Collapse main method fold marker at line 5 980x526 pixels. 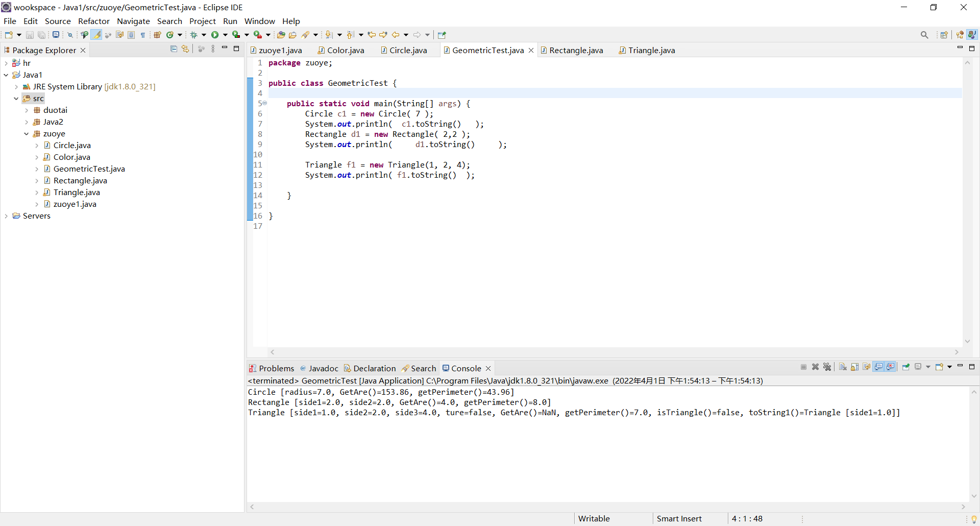[x=264, y=103]
